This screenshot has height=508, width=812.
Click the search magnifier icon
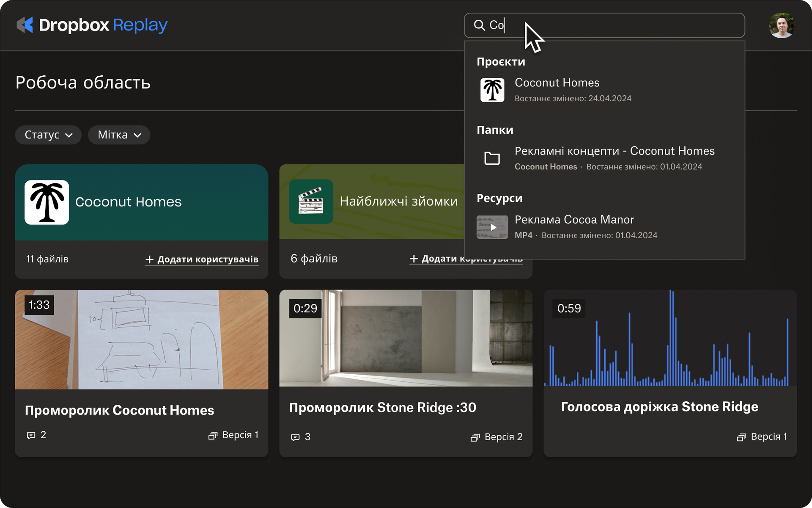479,25
